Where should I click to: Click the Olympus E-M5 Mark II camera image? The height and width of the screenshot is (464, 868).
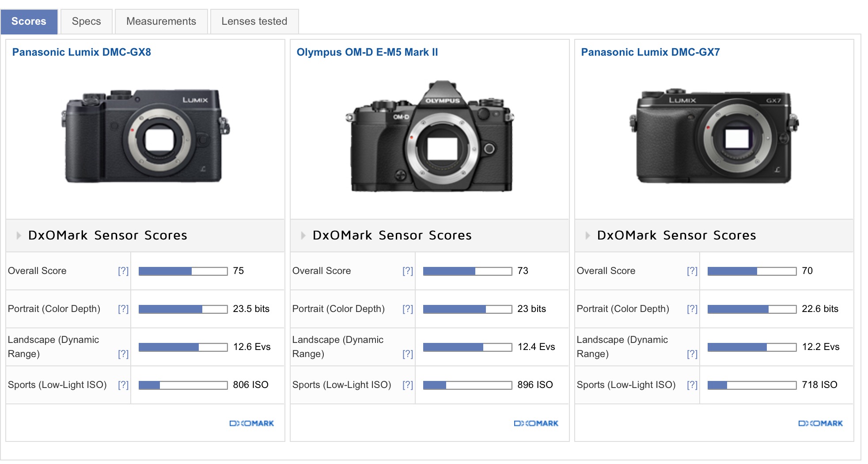430,137
